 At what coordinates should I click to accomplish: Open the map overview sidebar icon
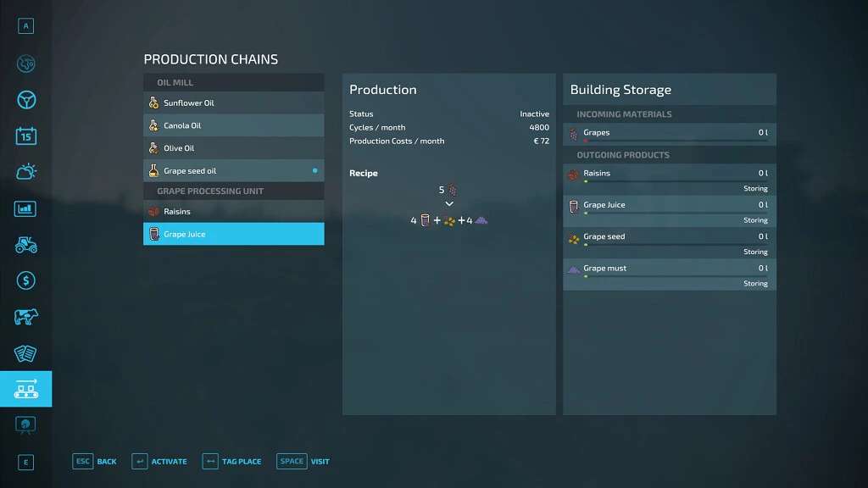pyautogui.click(x=25, y=64)
